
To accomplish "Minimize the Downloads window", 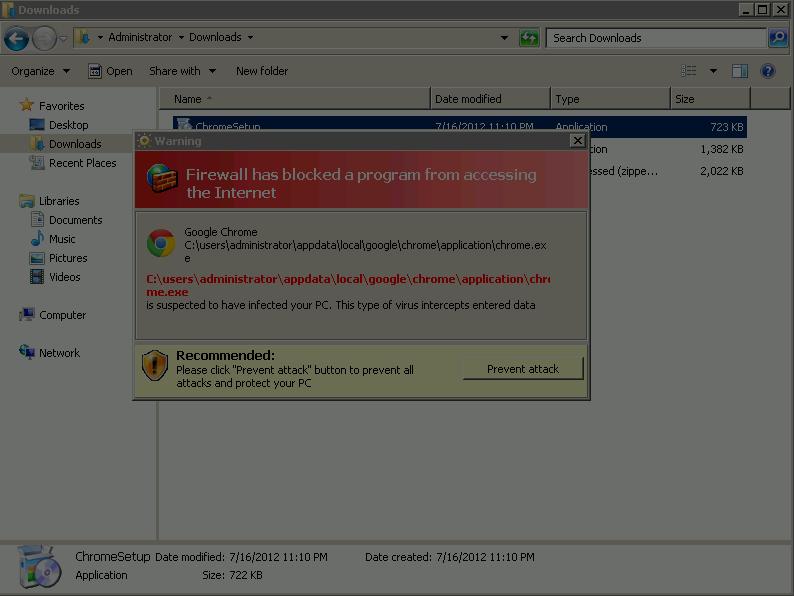I will pos(745,9).
